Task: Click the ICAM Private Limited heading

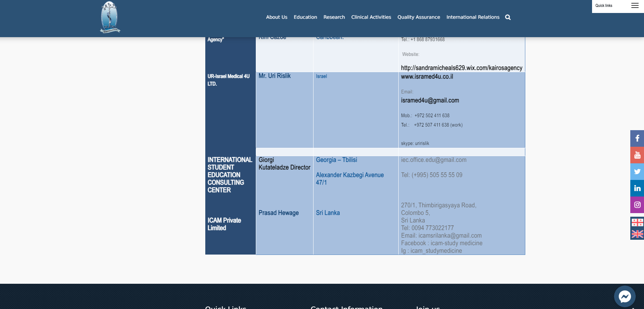Action: pyautogui.click(x=224, y=224)
